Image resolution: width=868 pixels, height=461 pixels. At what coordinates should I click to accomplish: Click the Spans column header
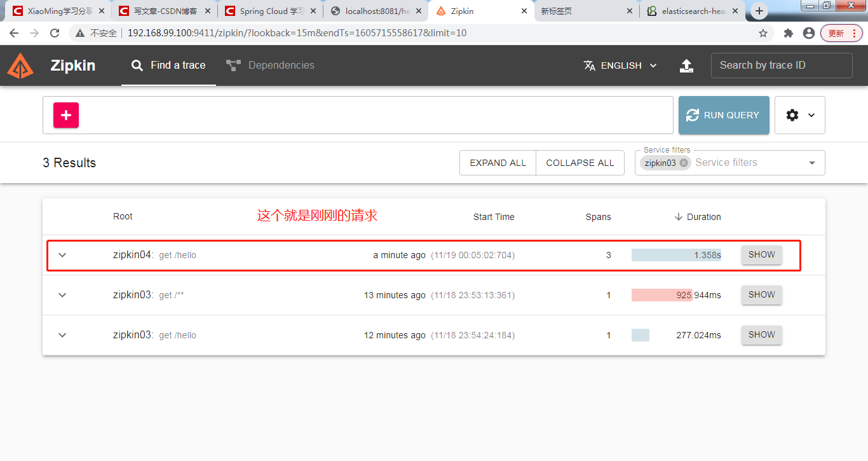tap(598, 217)
